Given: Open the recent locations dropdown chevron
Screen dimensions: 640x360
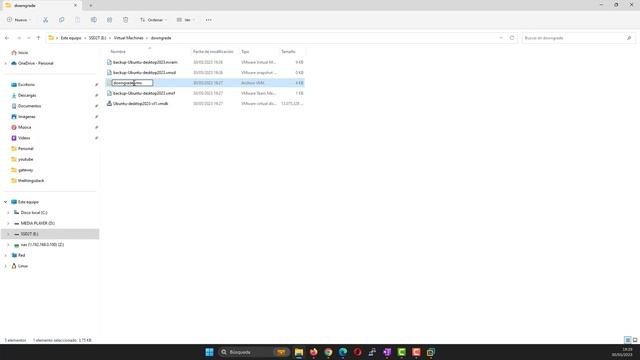Looking at the screenshot, I should 29,38.
